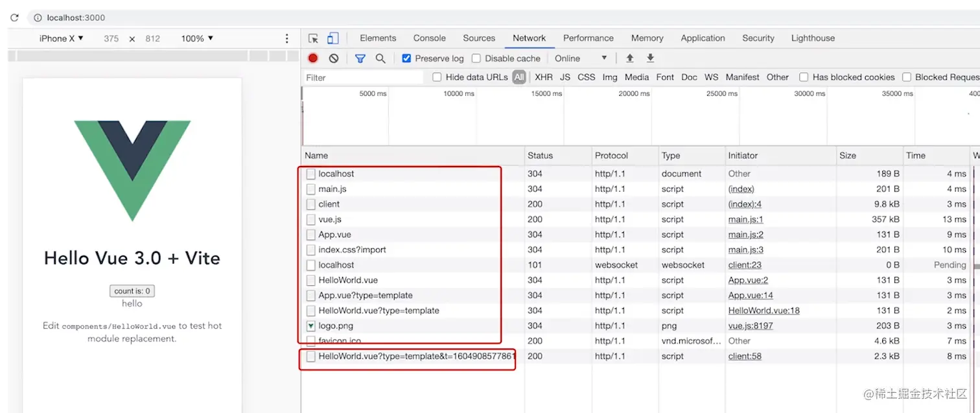This screenshot has height=413, width=980.
Task: Click the Filter text input
Action: [x=364, y=77]
